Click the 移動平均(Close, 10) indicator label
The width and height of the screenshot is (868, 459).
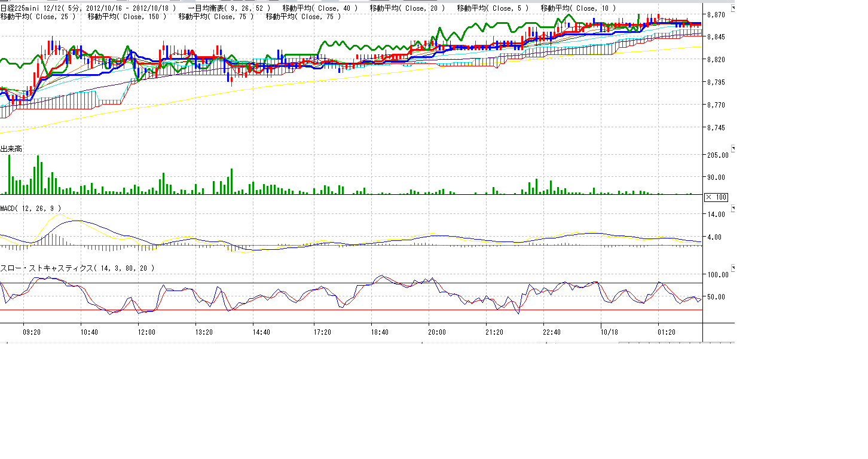click(x=577, y=8)
